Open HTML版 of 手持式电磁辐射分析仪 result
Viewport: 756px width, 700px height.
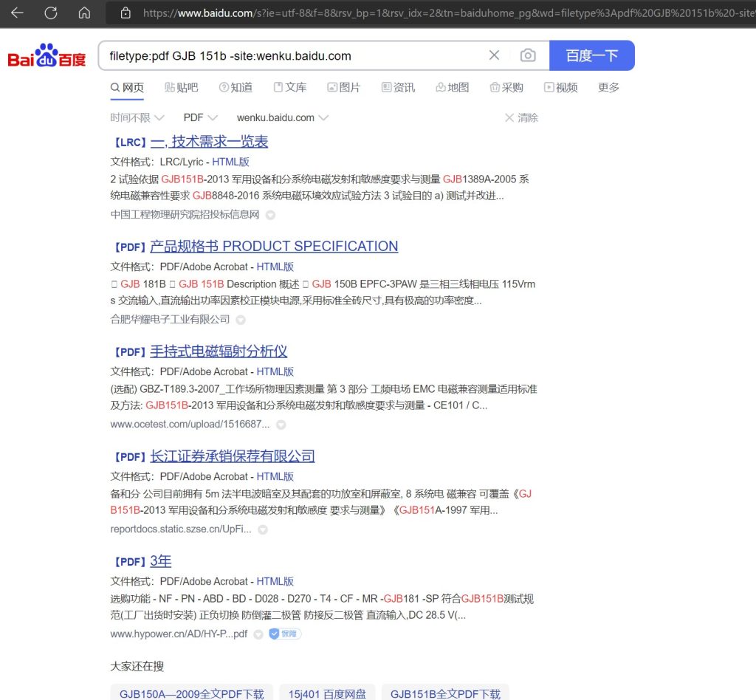click(275, 371)
